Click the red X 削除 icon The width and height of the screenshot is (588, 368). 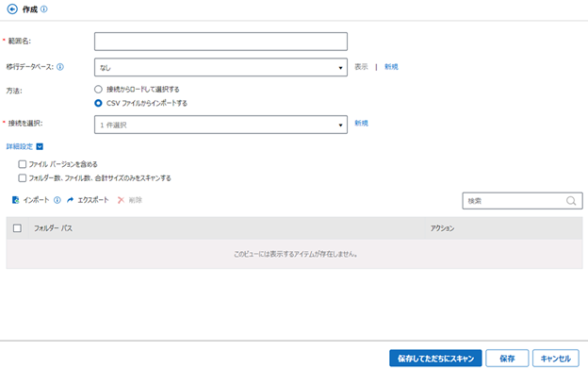121,200
